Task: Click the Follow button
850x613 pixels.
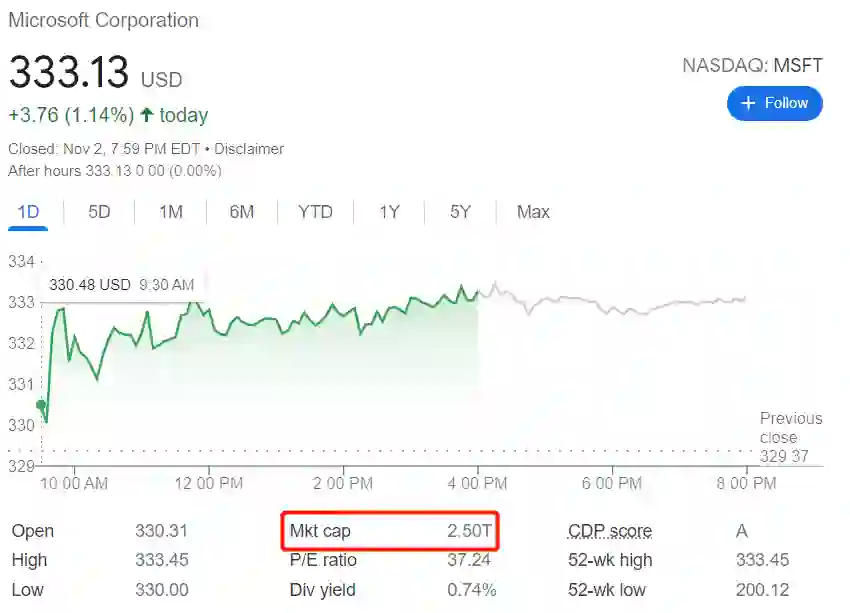Action: click(x=775, y=103)
